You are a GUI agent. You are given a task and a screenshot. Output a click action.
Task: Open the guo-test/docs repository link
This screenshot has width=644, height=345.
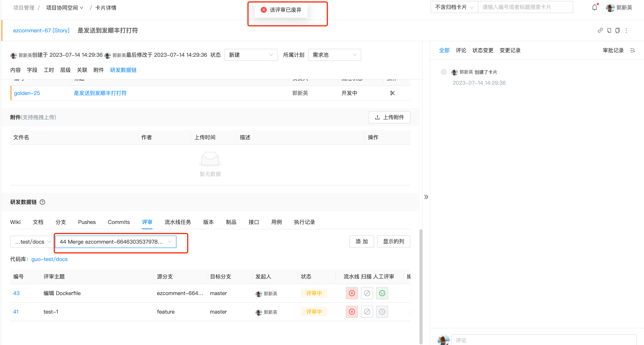(49, 259)
